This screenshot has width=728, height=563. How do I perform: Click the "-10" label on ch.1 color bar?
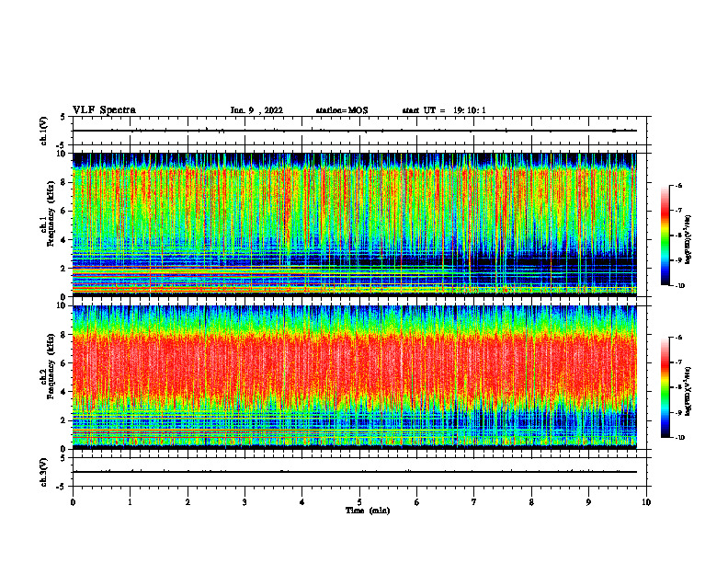(679, 286)
